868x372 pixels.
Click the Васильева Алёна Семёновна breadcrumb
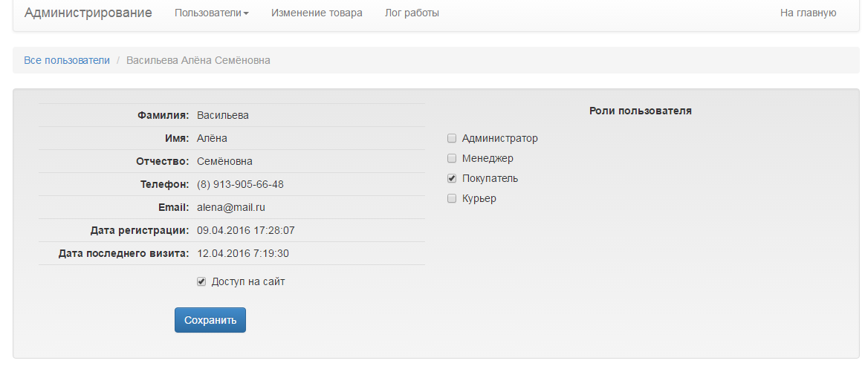[x=198, y=60]
